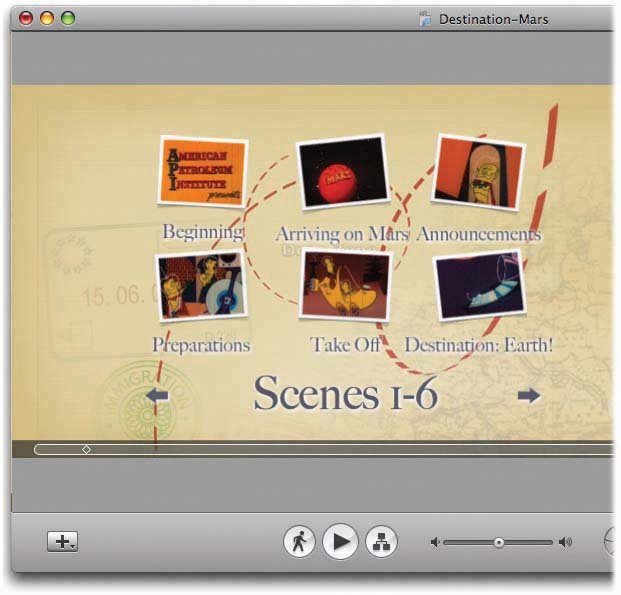
Task: Click the high-volume speaker icon
Action: click(x=565, y=542)
